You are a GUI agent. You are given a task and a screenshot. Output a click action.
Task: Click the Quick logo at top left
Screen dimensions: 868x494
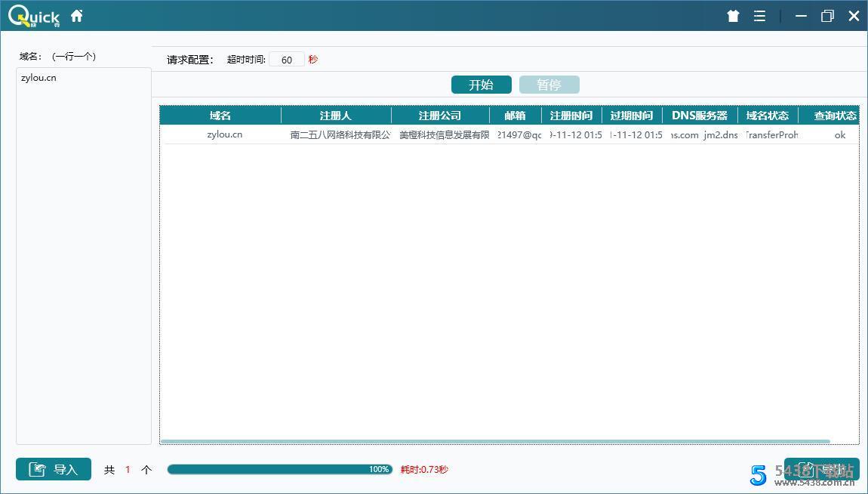(34, 14)
